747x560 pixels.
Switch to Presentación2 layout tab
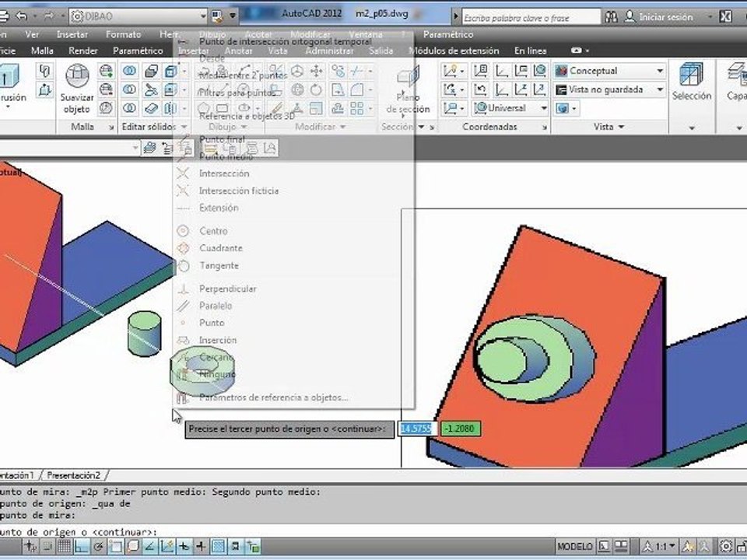click(74, 475)
